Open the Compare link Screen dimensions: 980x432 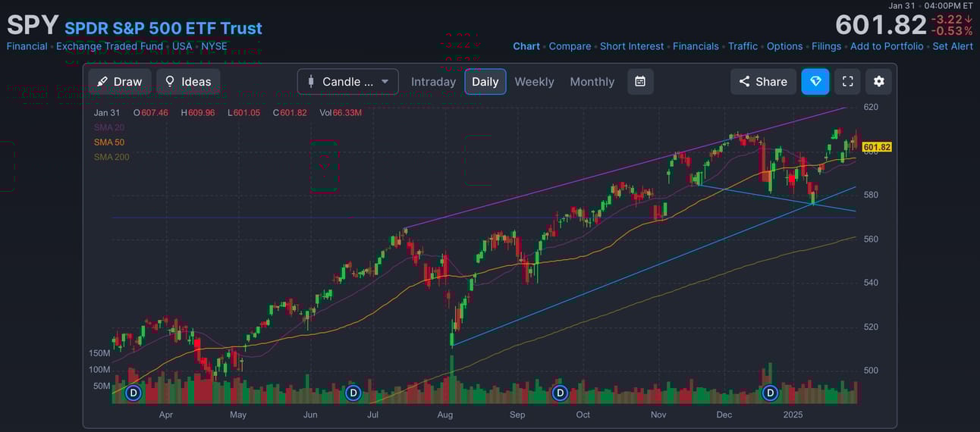tap(570, 46)
